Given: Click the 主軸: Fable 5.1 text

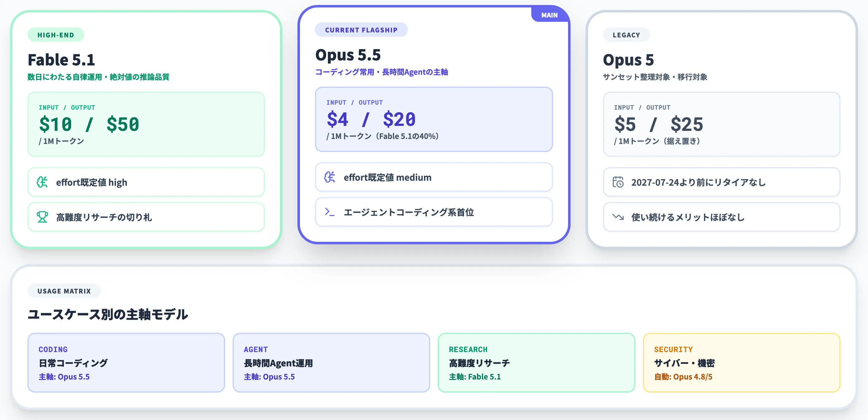Looking at the screenshot, I should pos(475,377).
